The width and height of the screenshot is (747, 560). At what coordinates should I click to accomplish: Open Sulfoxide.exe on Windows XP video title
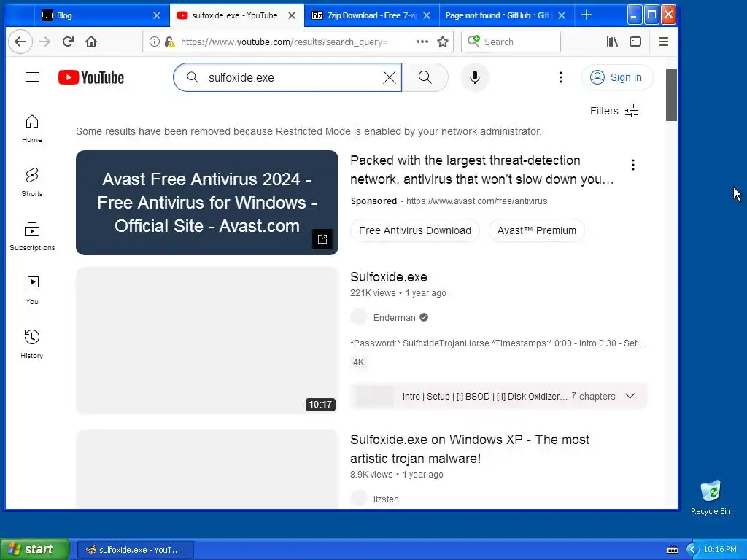[470, 449]
